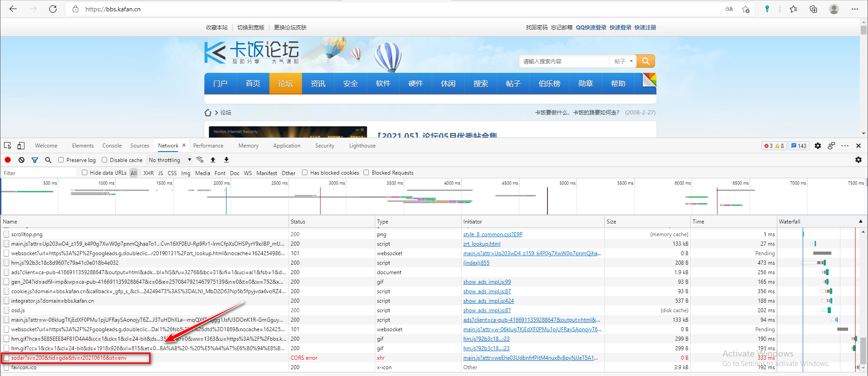This screenshot has width=868, height=376.
Task: Sort by Waterfall column arrow
Action: 860,221
